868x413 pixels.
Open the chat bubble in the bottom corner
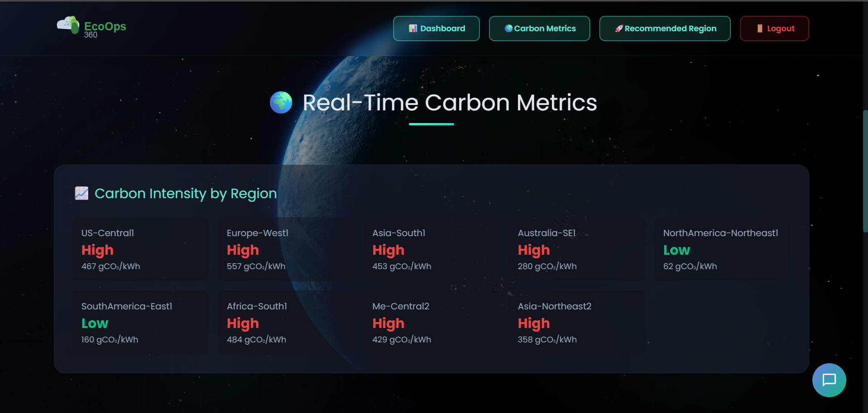click(x=829, y=380)
